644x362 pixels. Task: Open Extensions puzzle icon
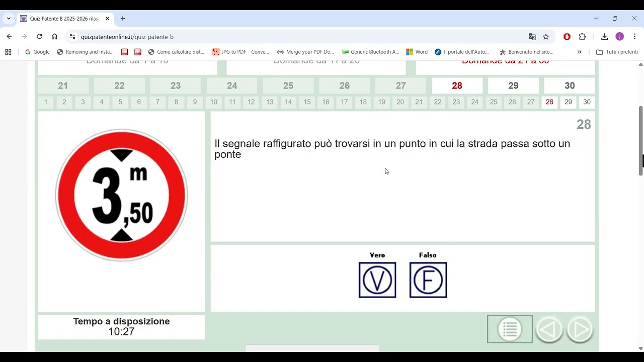[582, 37]
